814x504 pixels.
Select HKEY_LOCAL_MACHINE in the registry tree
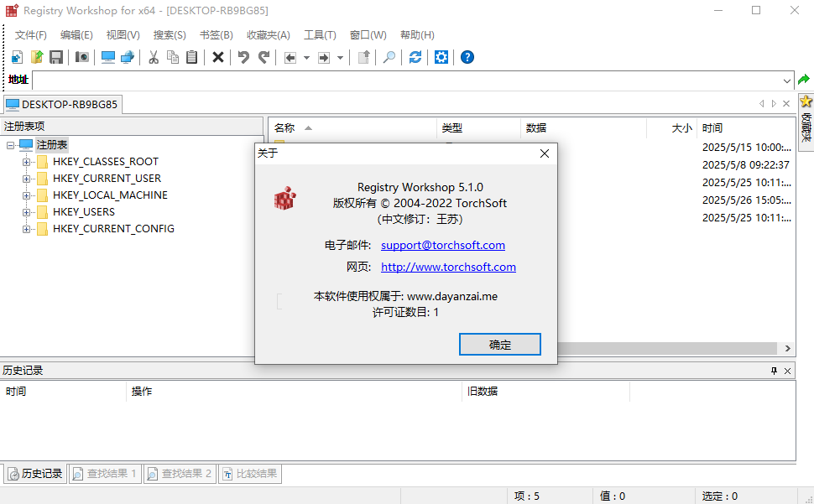[x=110, y=195]
